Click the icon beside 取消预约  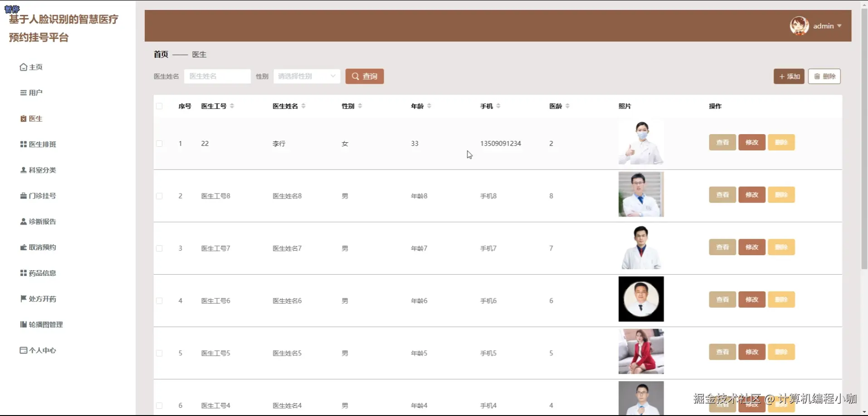[x=23, y=247]
